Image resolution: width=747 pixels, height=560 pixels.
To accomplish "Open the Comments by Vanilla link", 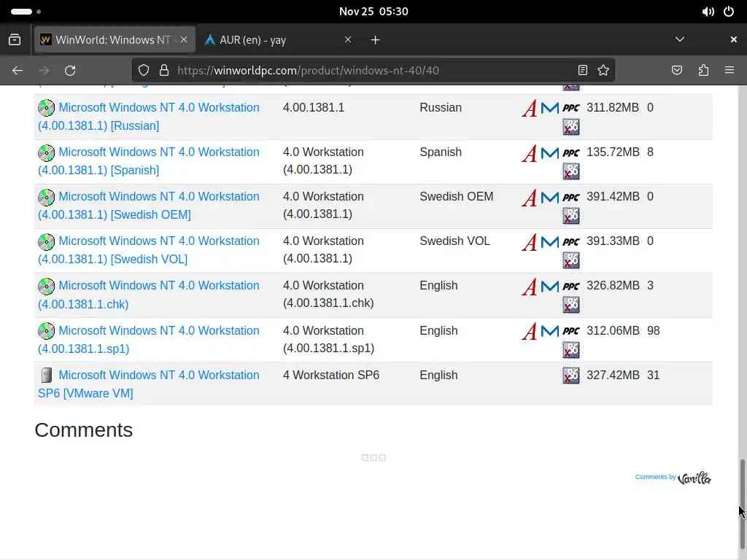I will [673, 478].
